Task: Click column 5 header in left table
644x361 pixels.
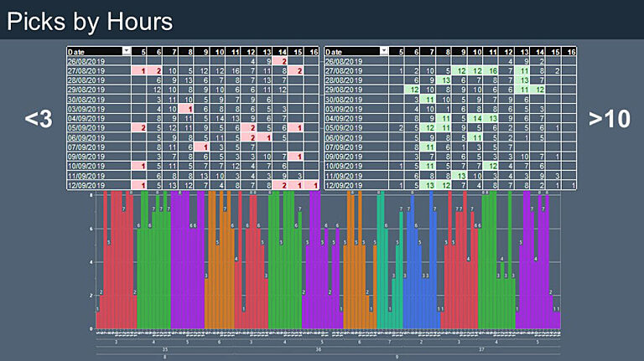Action: point(143,51)
